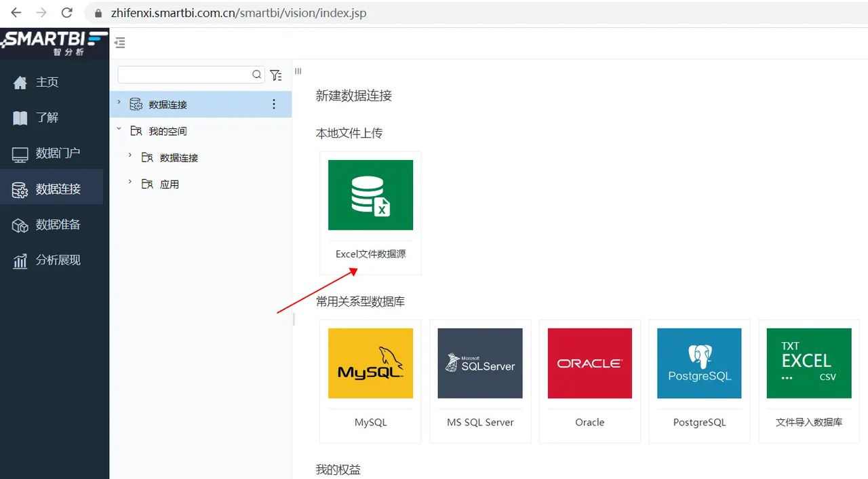Open the three-dot menu on 数据连接 node
This screenshot has height=479, width=868.
[274, 104]
